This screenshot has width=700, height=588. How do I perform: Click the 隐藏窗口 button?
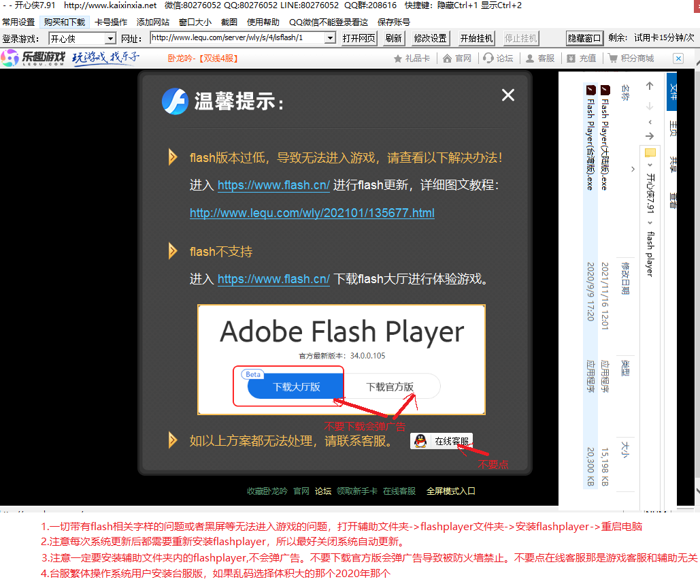pyautogui.click(x=584, y=38)
